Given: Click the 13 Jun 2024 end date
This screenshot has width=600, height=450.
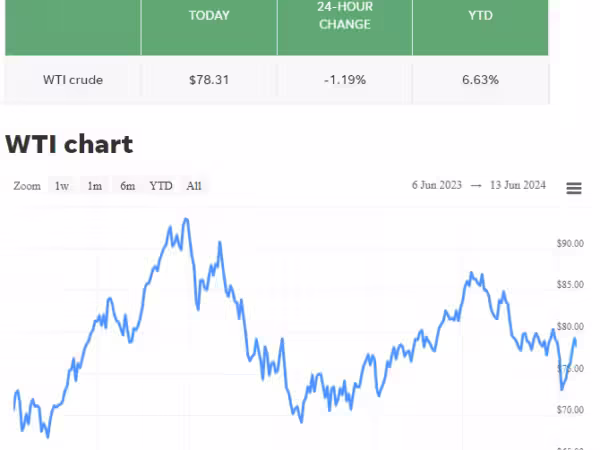Looking at the screenshot, I should 519,186.
